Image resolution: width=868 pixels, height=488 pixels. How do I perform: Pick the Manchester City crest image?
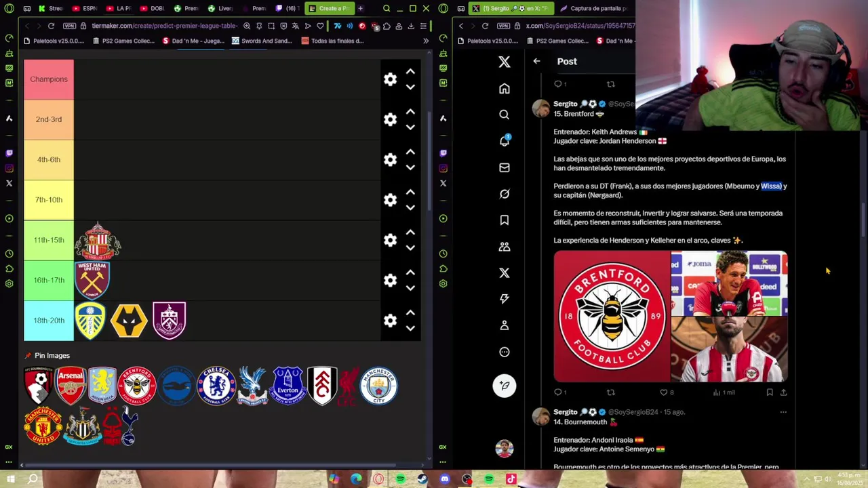point(378,386)
